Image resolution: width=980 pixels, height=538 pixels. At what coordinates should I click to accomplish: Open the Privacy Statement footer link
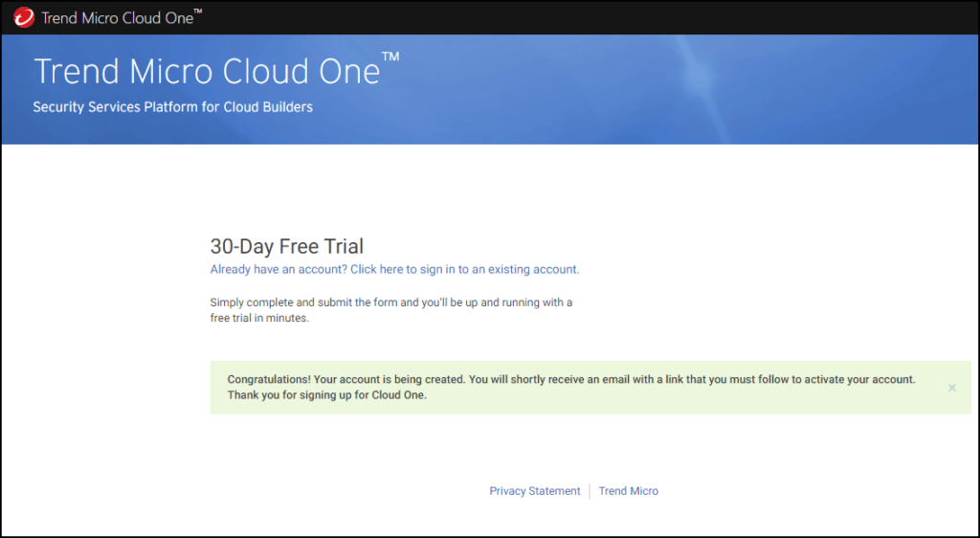click(534, 491)
